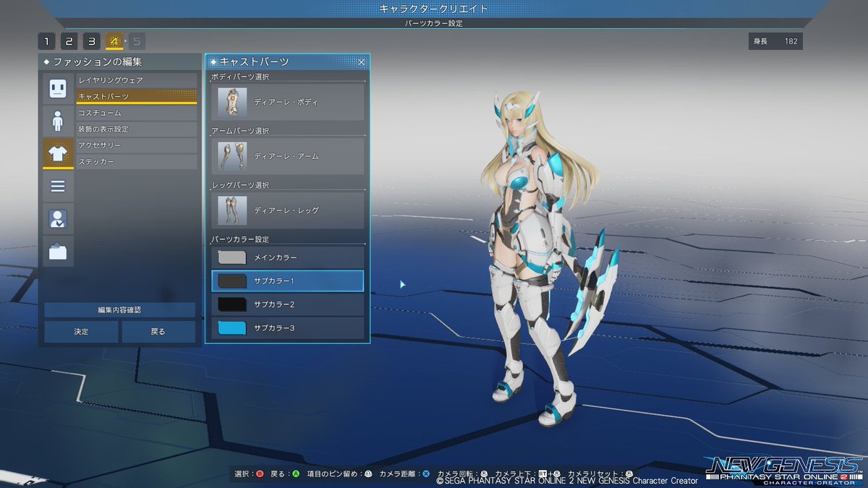Click the パーツカラー設定 section heading
868x488 pixels.
tap(240, 239)
